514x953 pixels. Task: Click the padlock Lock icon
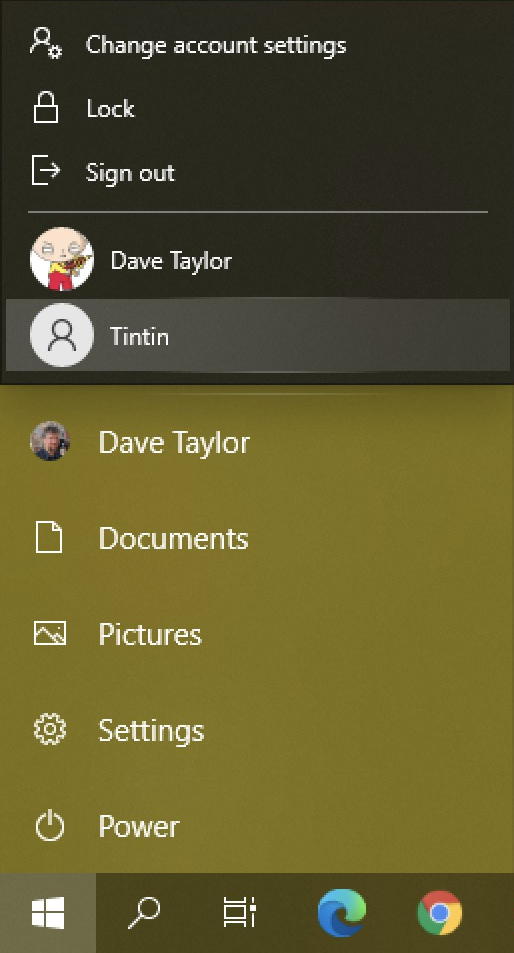pos(46,108)
